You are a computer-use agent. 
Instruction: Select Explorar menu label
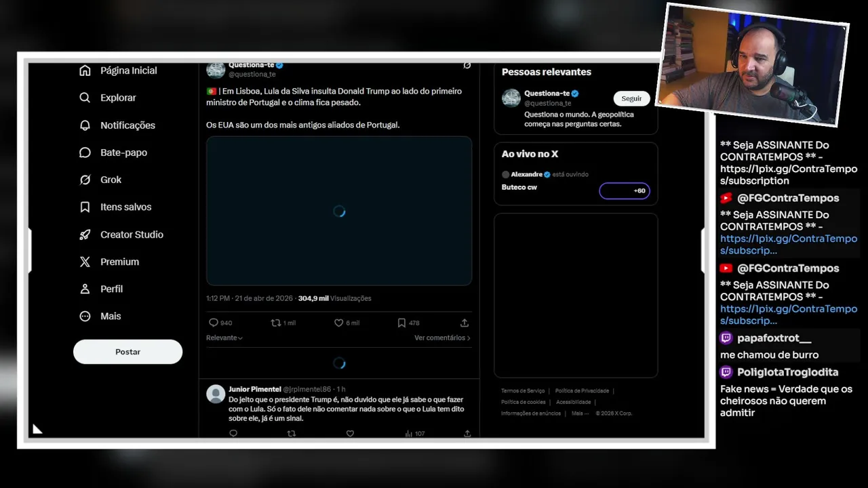pos(118,98)
